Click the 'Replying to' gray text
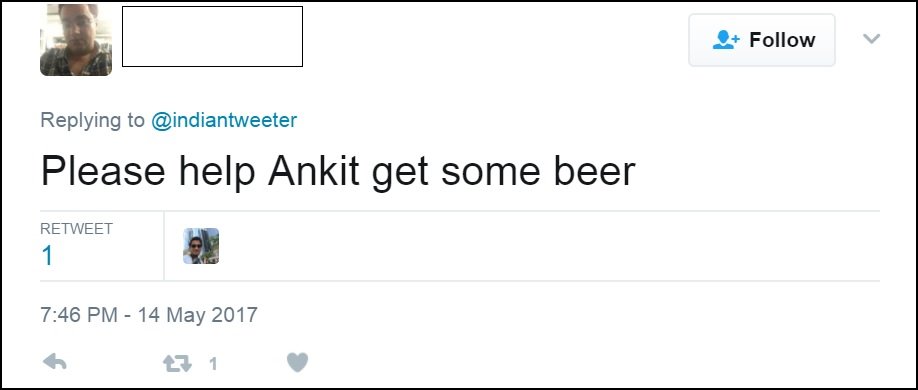918x390 pixels. (x=92, y=120)
